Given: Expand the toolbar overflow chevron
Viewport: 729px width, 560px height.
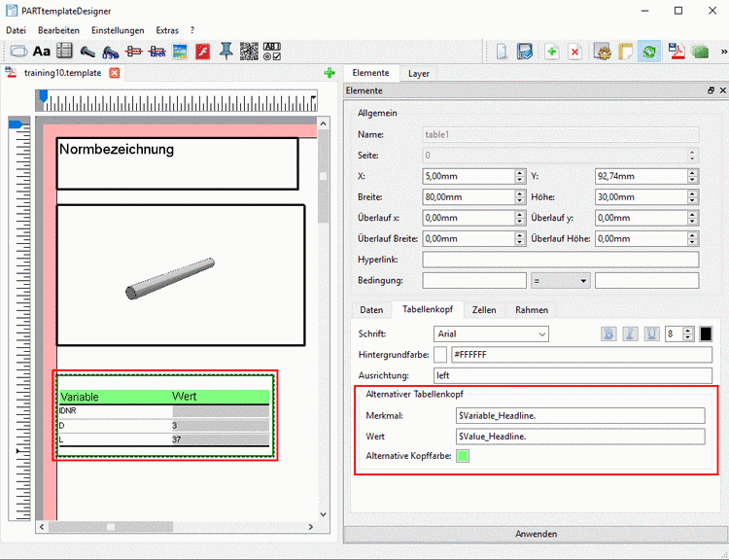Looking at the screenshot, I should [x=723, y=52].
